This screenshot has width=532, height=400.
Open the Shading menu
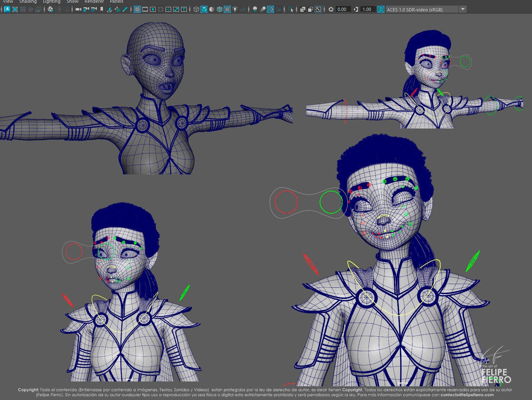[x=28, y=2]
